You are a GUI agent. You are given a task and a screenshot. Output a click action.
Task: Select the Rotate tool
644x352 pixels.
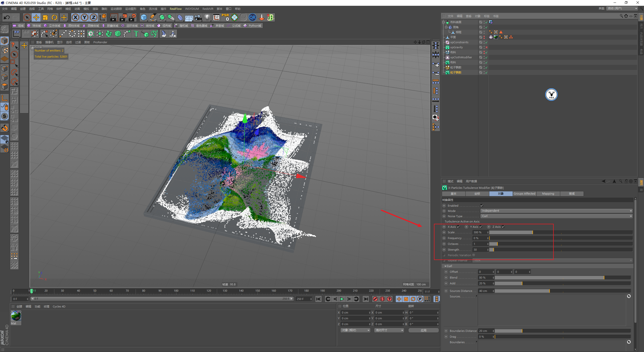click(54, 17)
